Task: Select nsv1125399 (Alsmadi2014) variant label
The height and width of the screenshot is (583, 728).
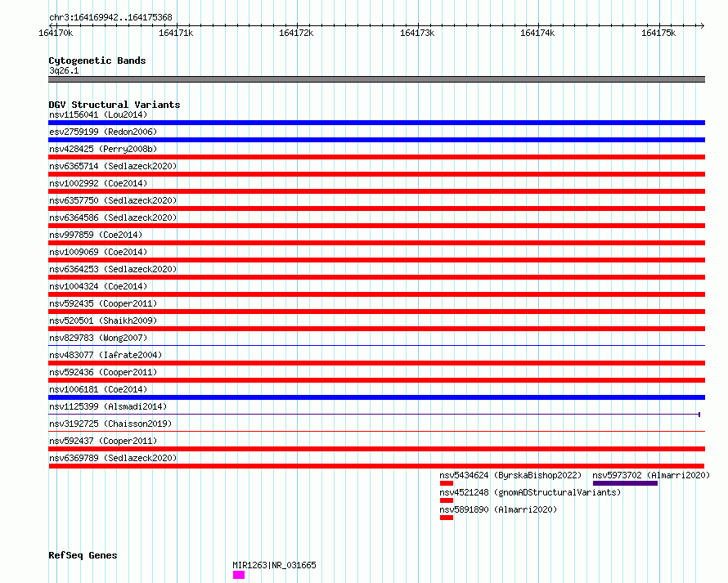Action: pos(108,406)
